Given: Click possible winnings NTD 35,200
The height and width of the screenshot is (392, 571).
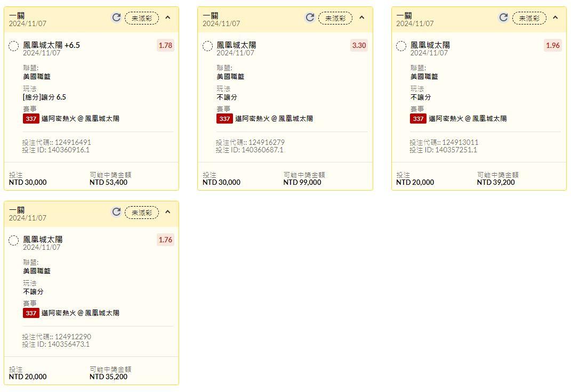Looking at the screenshot, I should [109, 377].
